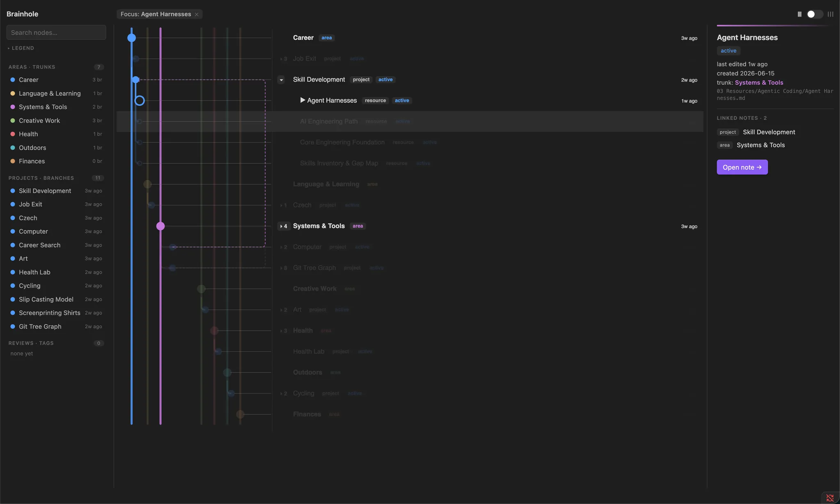Collapse the Skill Development project row

281,80
